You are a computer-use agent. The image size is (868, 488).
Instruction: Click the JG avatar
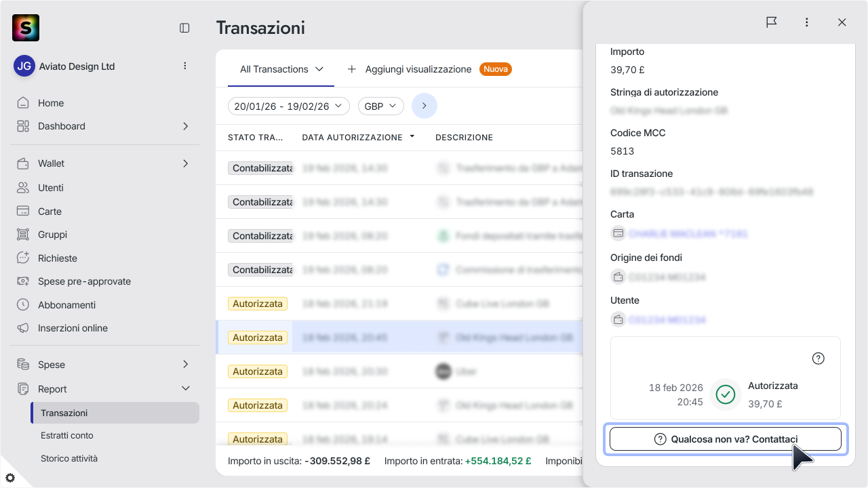pos(24,66)
